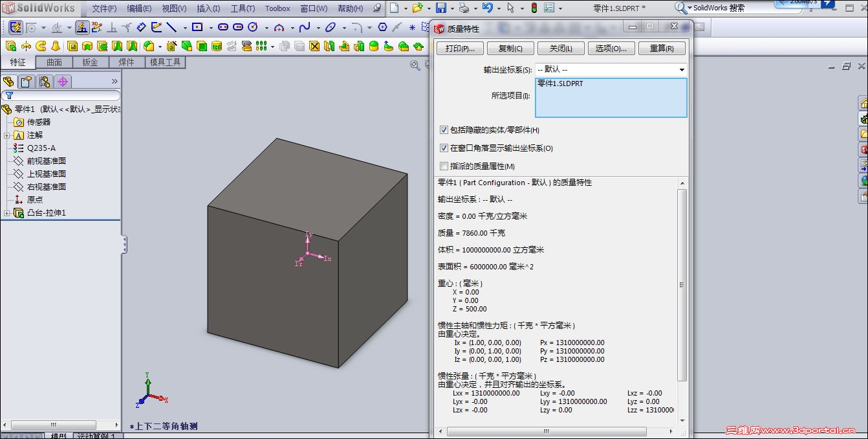Open the Rectangle tool dropdown arrow

point(212,28)
